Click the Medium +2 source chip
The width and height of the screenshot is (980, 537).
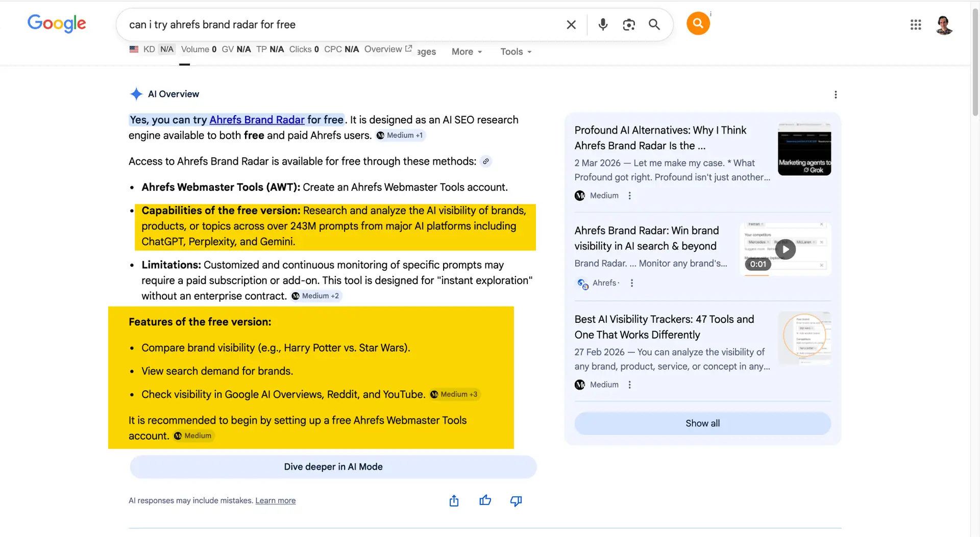pos(315,296)
